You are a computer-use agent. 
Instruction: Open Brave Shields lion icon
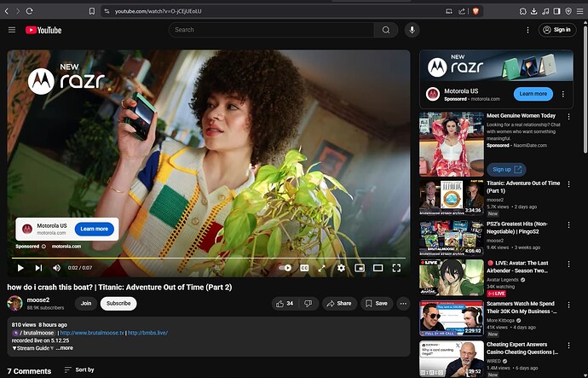click(x=476, y=11)
